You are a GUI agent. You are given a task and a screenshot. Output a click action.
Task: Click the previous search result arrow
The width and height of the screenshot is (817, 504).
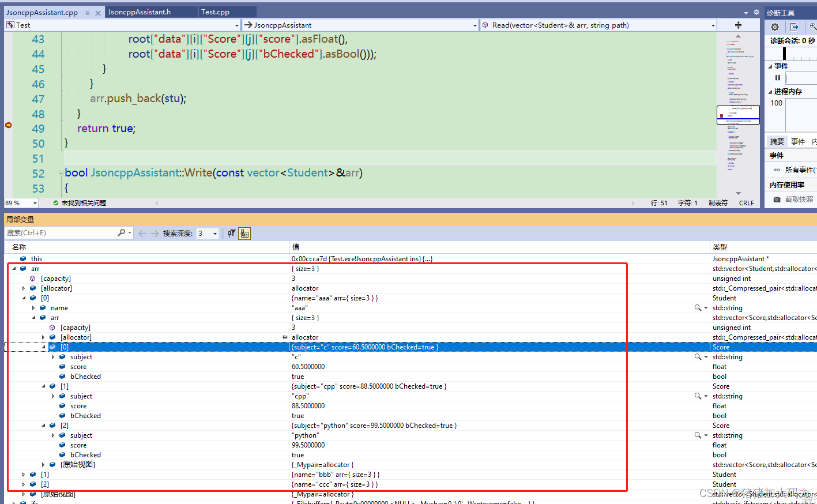pos(142,234)
